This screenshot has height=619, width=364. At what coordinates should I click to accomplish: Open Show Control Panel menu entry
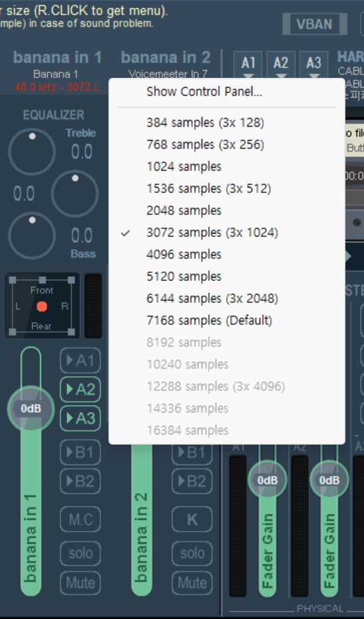[227, 92]
